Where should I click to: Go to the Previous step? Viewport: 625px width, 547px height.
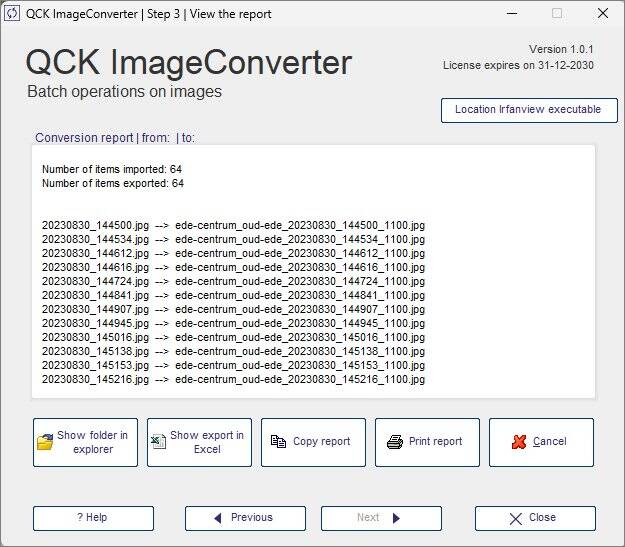point(245,518)
